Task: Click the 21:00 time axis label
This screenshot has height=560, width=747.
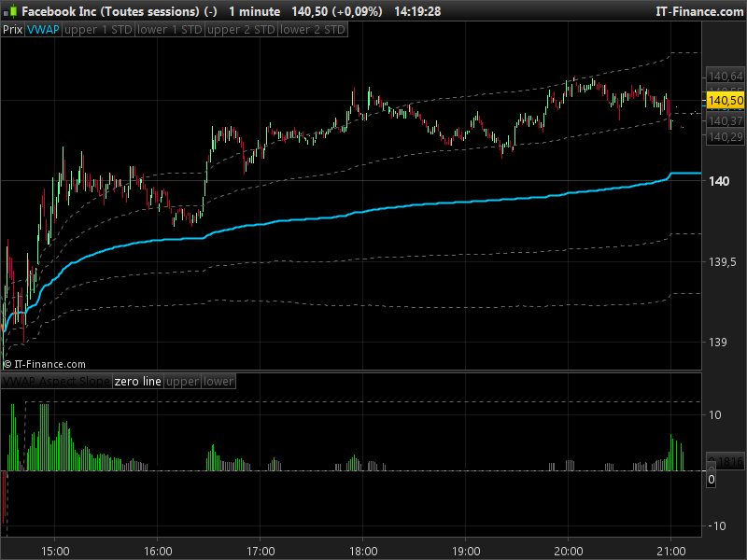Action: [670, 552]
